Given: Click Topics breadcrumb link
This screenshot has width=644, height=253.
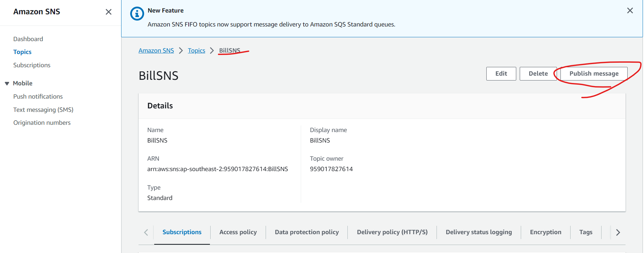Looking at the screenshot, I should [x=197, y=51].
